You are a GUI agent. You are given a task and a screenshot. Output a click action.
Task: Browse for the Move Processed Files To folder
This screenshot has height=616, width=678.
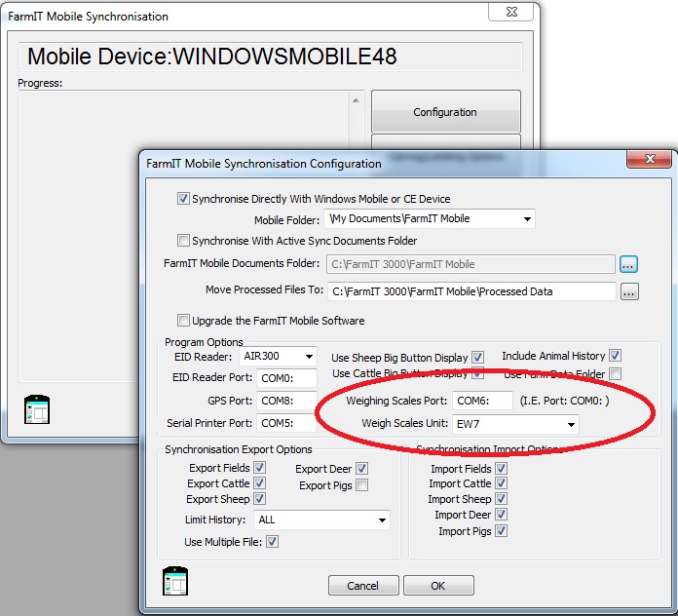pos(629,292)
